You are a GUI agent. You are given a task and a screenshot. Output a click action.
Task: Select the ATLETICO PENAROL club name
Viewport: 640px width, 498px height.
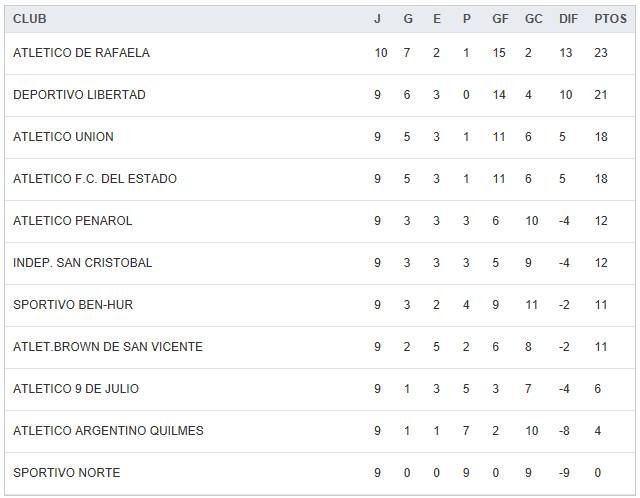pos(72,221)
